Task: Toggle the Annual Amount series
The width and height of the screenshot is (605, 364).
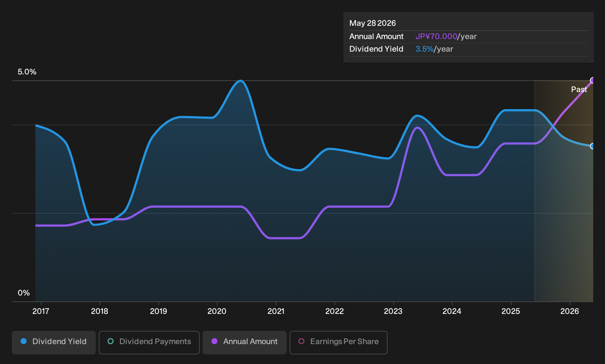Action: [245, 342]
